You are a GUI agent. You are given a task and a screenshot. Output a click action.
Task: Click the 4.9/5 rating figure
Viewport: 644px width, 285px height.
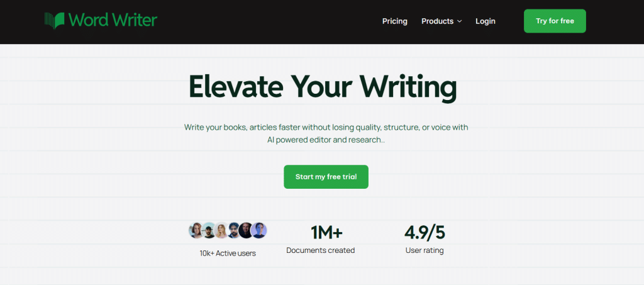[x=425, y=233]
